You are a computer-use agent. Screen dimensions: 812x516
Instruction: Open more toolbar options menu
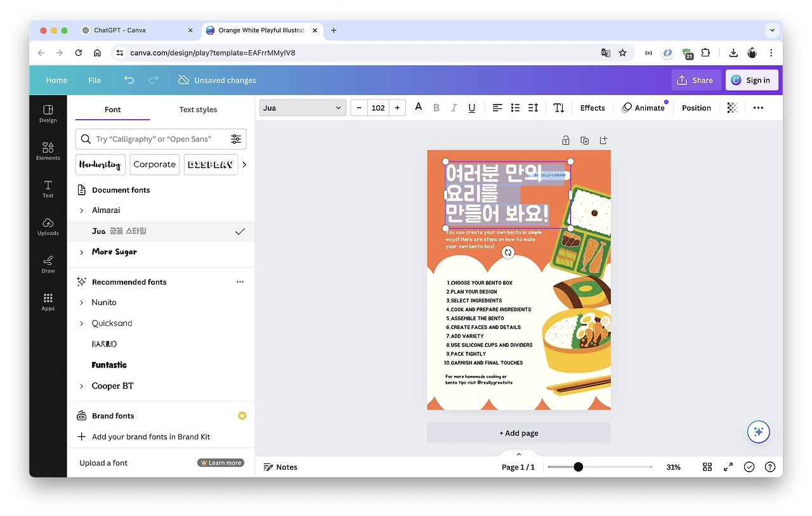758,108
